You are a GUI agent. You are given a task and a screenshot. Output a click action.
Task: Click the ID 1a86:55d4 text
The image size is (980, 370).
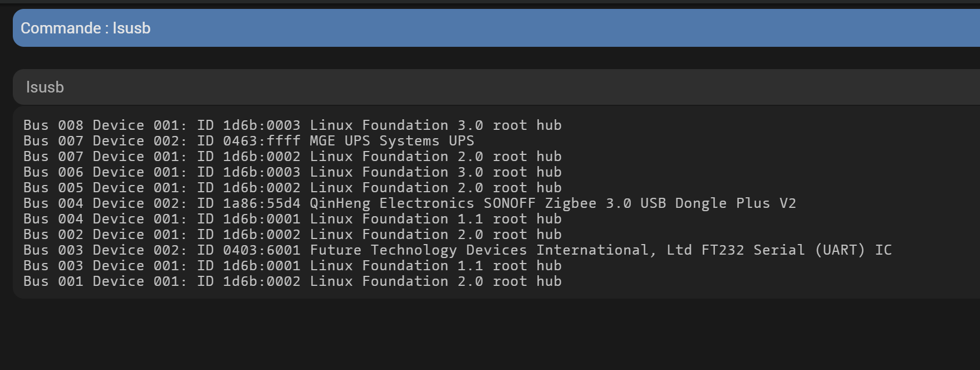[x=249, y=203]
